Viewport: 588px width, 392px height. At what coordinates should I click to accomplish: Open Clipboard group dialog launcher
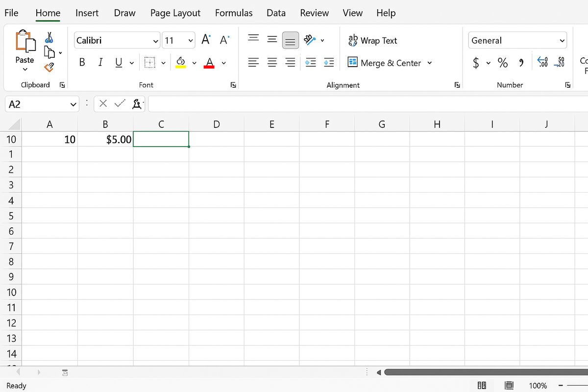pos(62,85)
